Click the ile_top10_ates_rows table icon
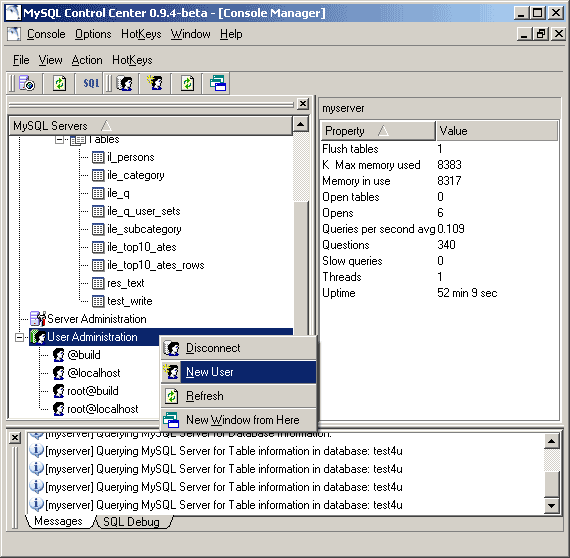The width and height of the screenshot is (570, 558). [98, 265]
